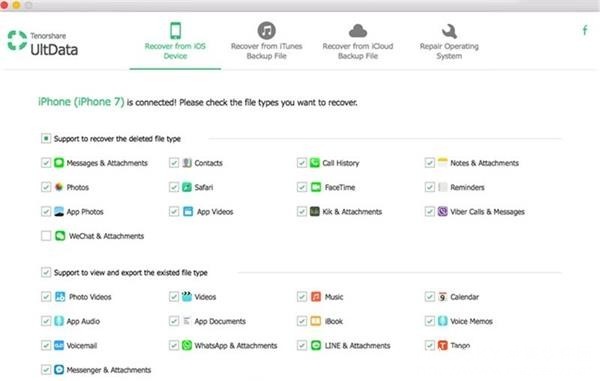Click the LINE & Attachments icon
Screen dimensions: 600x381
316,345
